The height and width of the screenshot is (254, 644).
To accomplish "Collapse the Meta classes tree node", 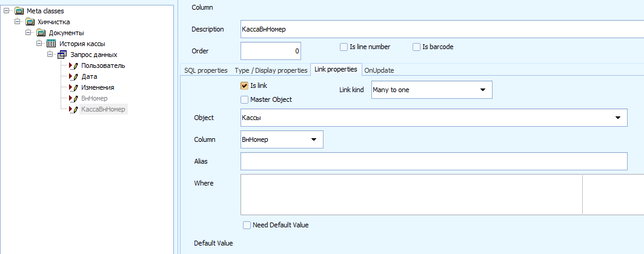I will pos(6,11).
